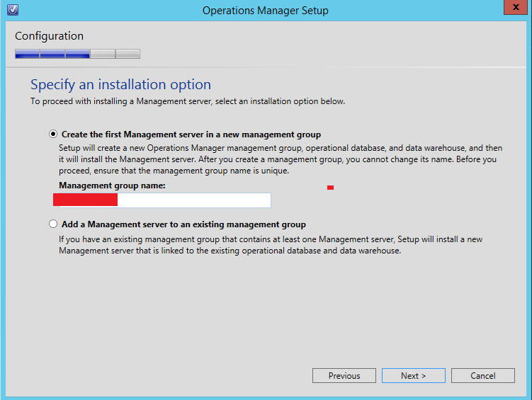Go back with the Previous button
The height and width of the screenshot is (400, 532).
click(344, 376)
